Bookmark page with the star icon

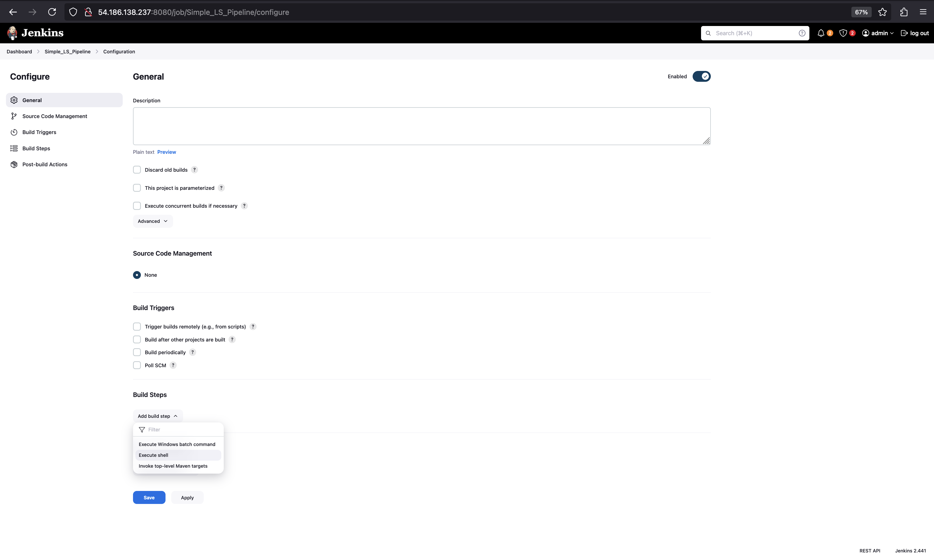[x=882, y=12]
